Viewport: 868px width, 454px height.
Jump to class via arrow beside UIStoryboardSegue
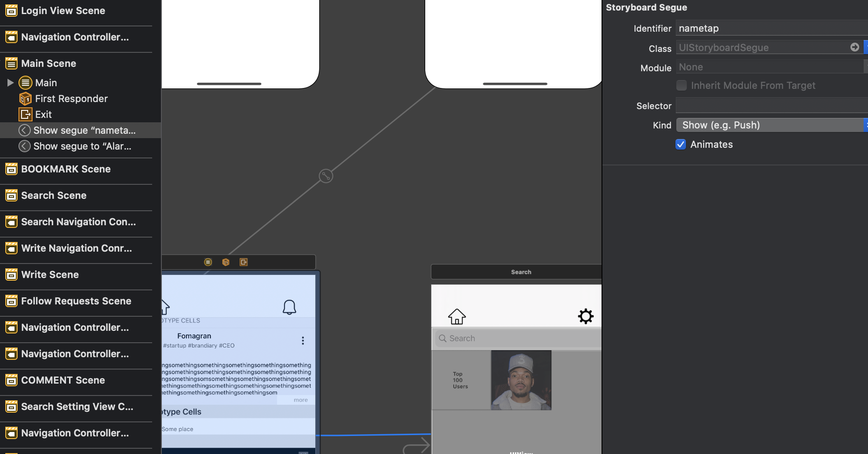[x=855, y=47]
